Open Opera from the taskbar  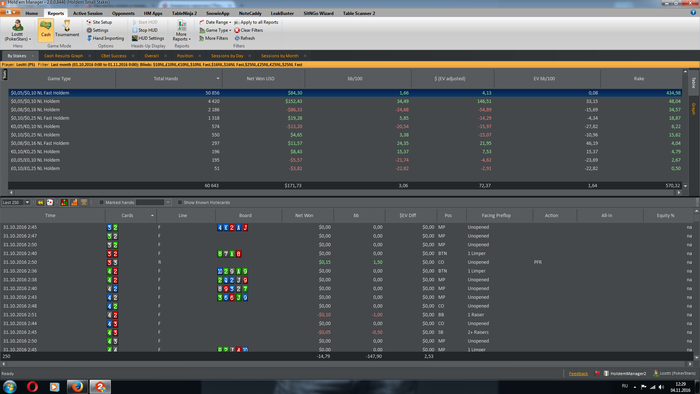coord(32,387)
